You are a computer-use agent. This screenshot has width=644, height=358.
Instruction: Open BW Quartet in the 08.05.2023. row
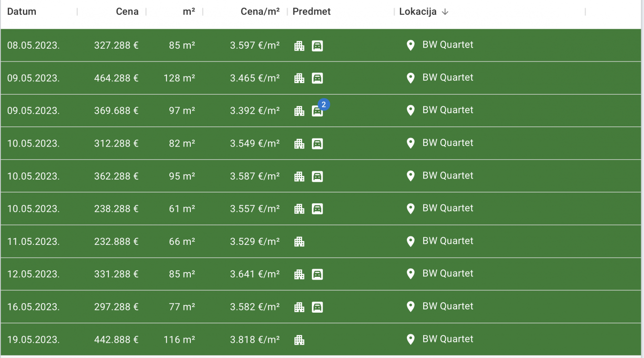click(x=447, y=45)
